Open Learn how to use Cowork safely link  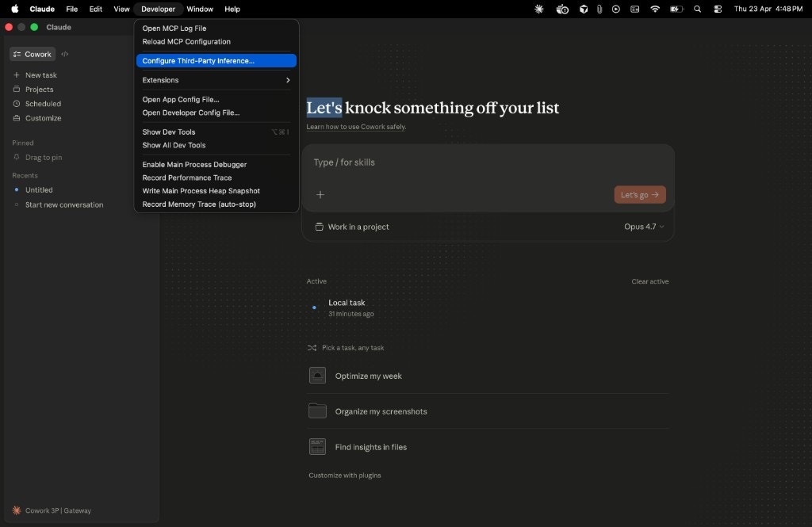(x=356, y=127)
